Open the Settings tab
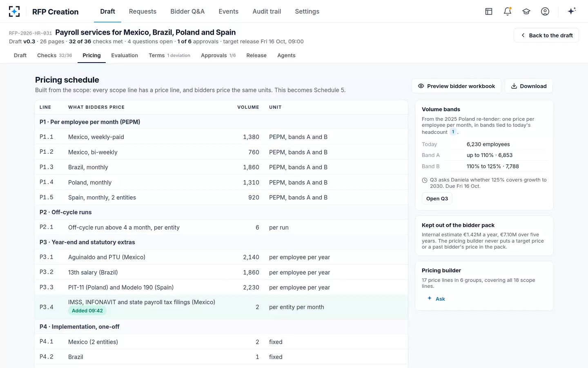Image resolution: width=588 pixels, height=368 pixels. [307, 11]
